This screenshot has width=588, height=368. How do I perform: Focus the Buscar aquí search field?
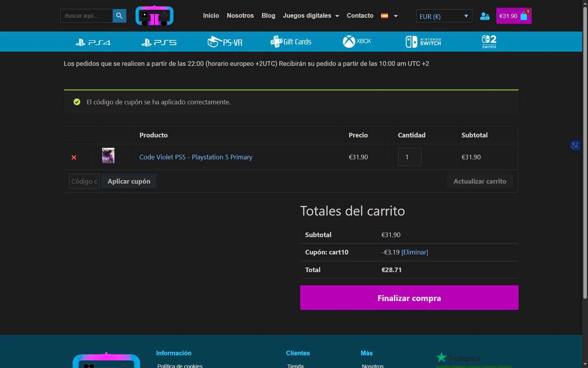coord(86,16)
